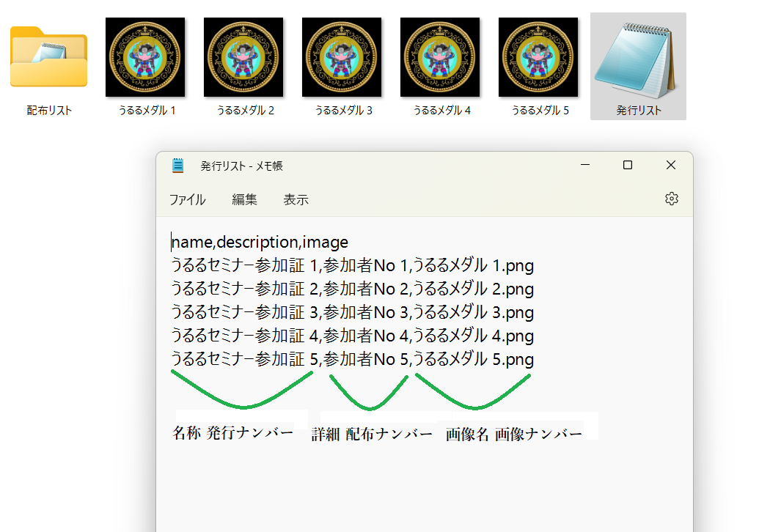The image size is (781, 532).
Task: Close the 発行リスト Notepad window
Action: point(671,165)
